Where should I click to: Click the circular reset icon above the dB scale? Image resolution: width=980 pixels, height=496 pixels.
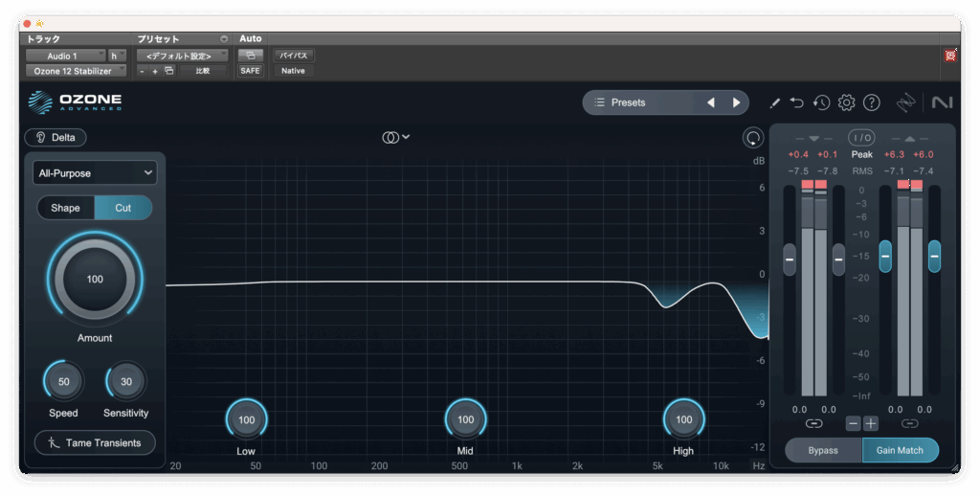(x=753, y=138)
